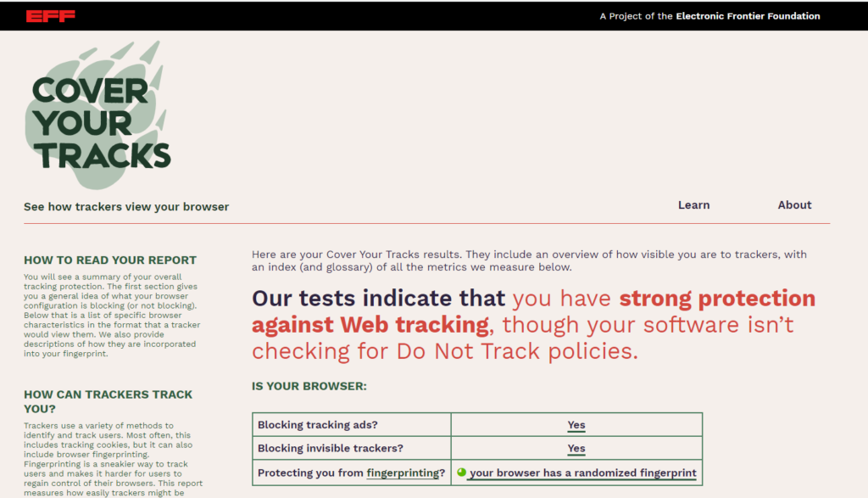Click the 'A Project of the' text
Viewport: 868px width, 498px height.
636,16
